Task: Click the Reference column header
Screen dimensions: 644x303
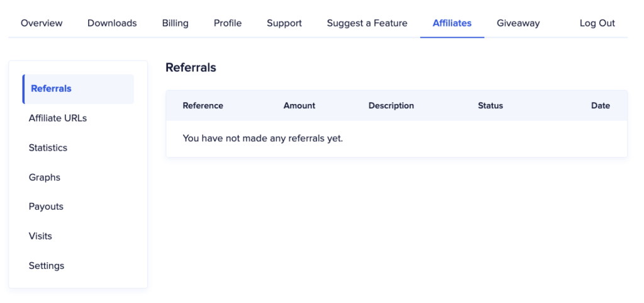Action: pos(203,106)
